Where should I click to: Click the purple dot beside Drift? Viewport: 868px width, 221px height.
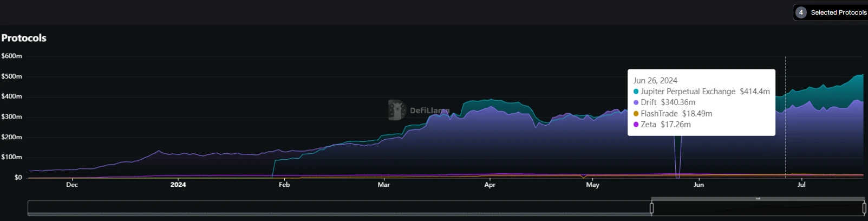(636, 102)
